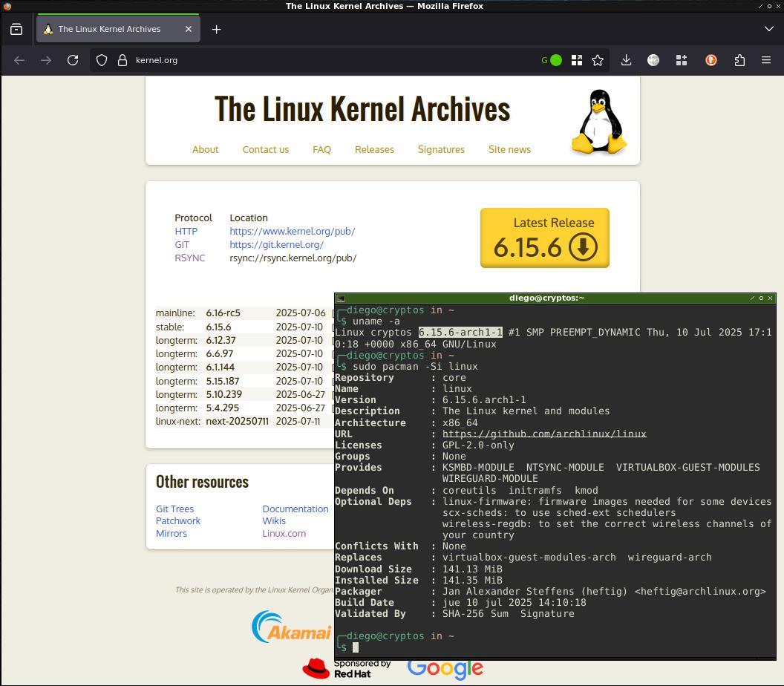
Task: Click highlighted 6.15.6-arch1-1 text in terminal
Action: pos(460,332)
